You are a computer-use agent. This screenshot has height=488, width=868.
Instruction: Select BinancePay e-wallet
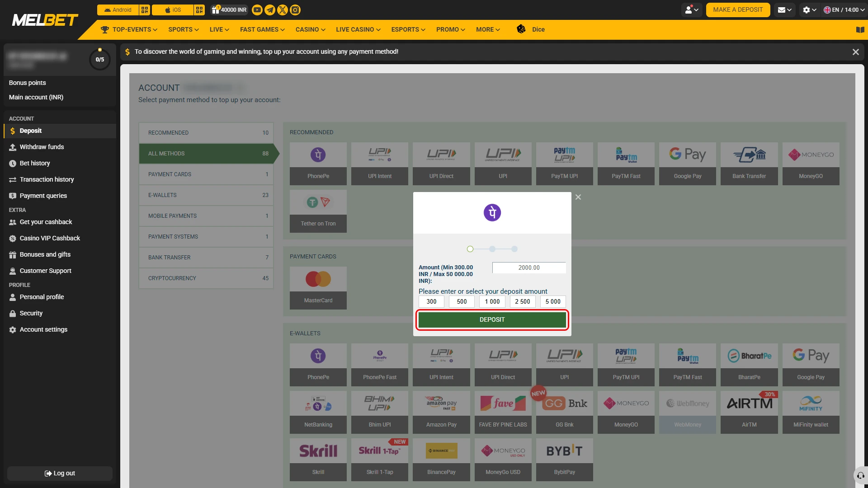click(441, 460)
